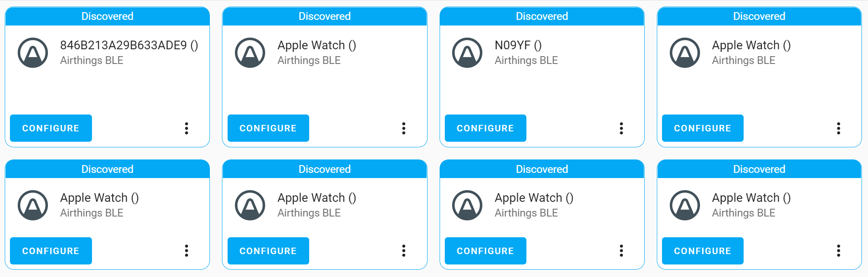
Task: Configure the N09YF device
Action: click(x=485, y=128)
